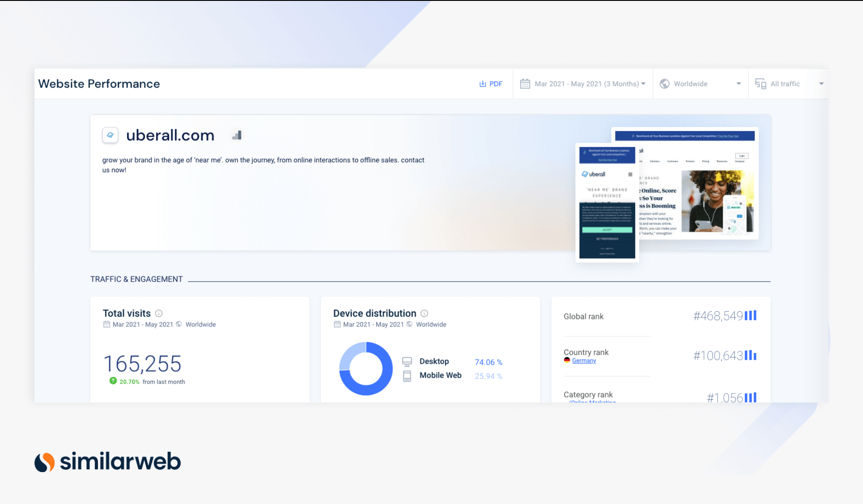Click info icon next to Device distribution
This screenshot has width=863, height=504.
[x=424, y=314]
